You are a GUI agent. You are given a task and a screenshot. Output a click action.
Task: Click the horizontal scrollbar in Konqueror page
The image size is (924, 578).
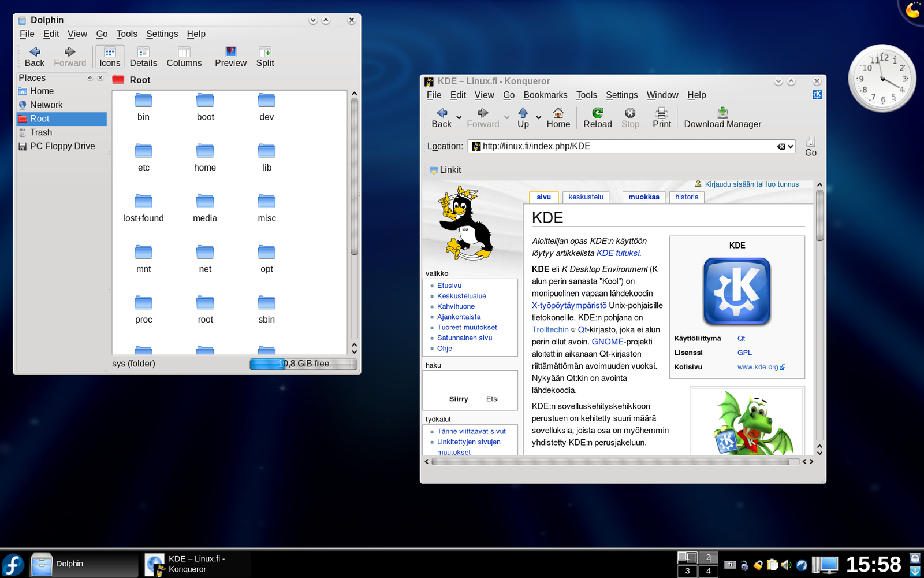610,462
